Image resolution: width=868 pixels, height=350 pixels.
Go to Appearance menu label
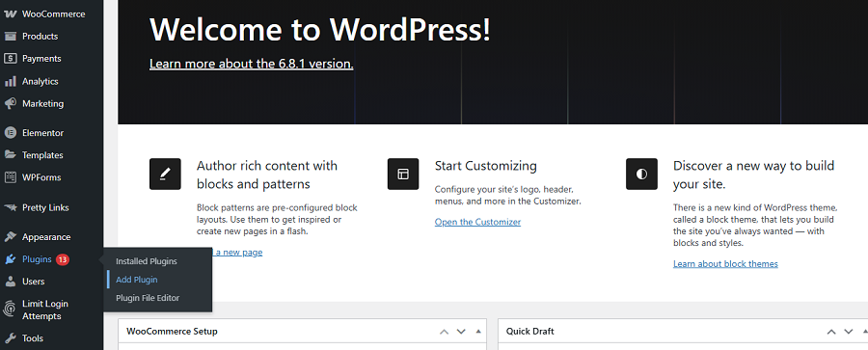point(46,237)
